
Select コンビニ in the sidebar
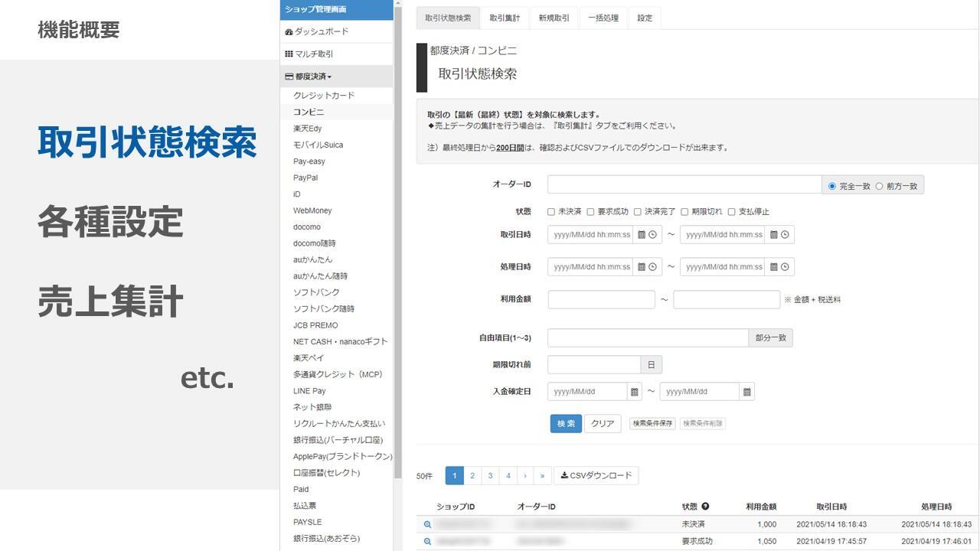point(309,112)
